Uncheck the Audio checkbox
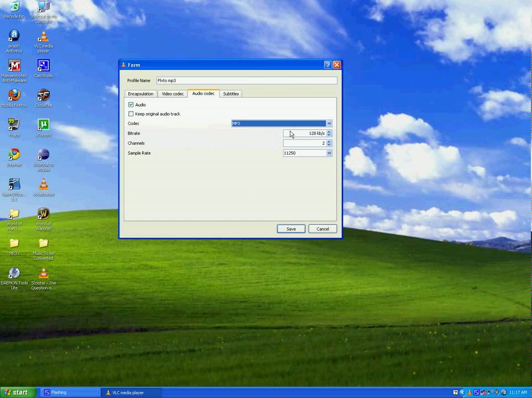This screenshot has height=398, width=532. 131,105
